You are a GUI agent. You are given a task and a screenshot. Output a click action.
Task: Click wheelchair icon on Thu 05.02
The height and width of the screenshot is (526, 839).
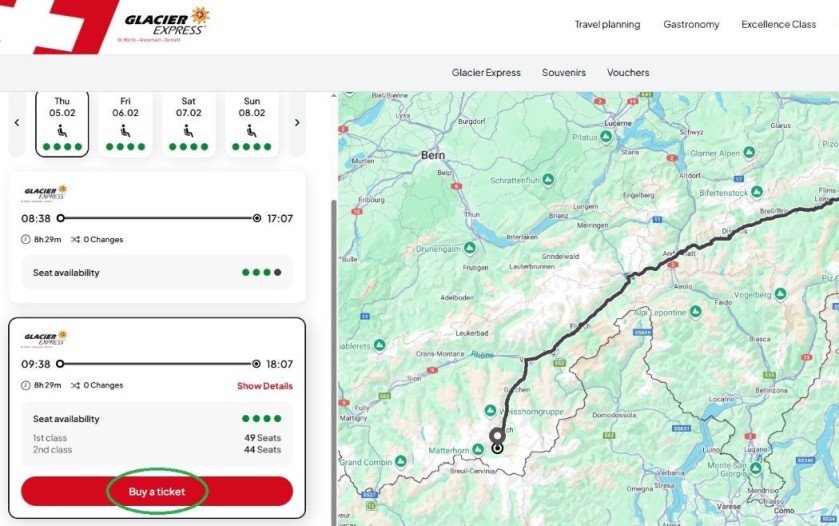click(62, 131)
